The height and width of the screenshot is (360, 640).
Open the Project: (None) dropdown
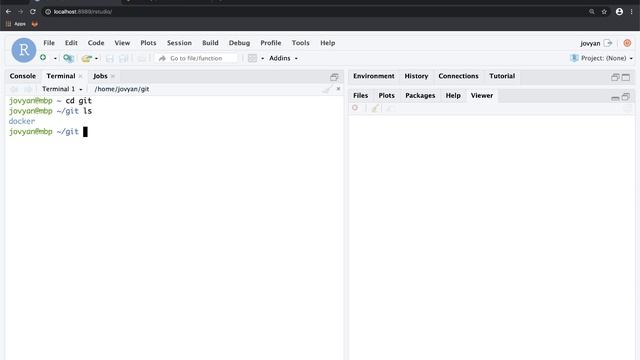(x=602, y=58)
